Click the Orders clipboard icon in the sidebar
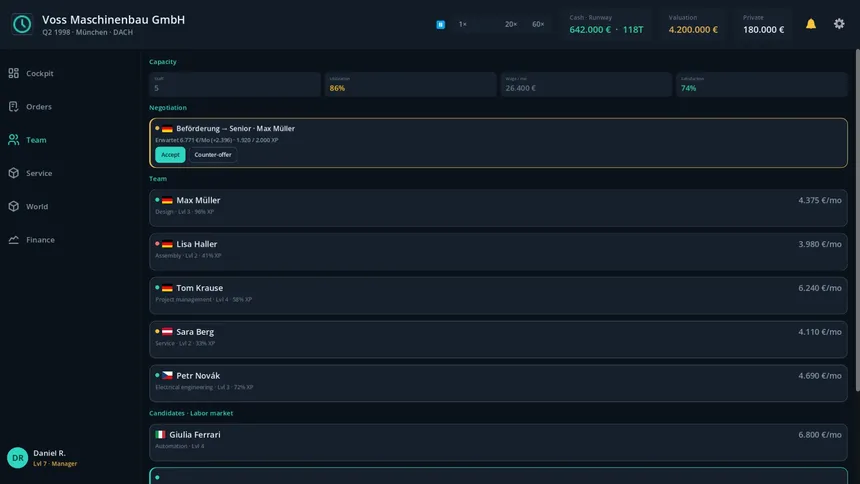Screen dimensions: 860x484 [x=14, y=106]
